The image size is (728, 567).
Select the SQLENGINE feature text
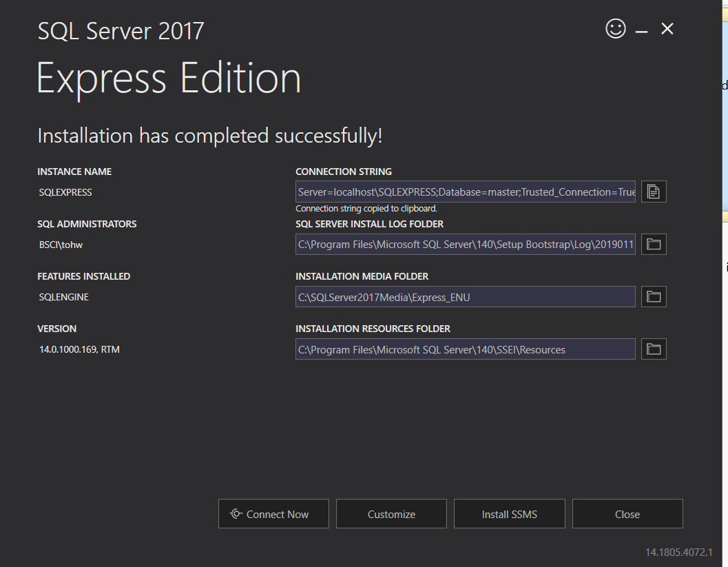click(63, 297)
